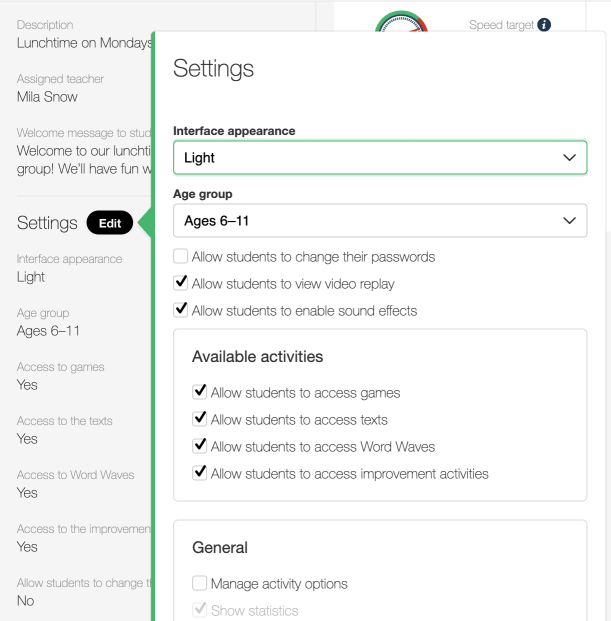Click the General section heading
This screenshot has width=611, height=621.
[x=220, y=548]
